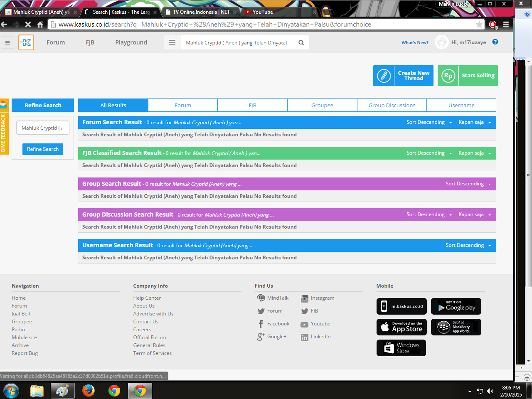Switch to the Group Discussions tab

click(x=392, y=105)
